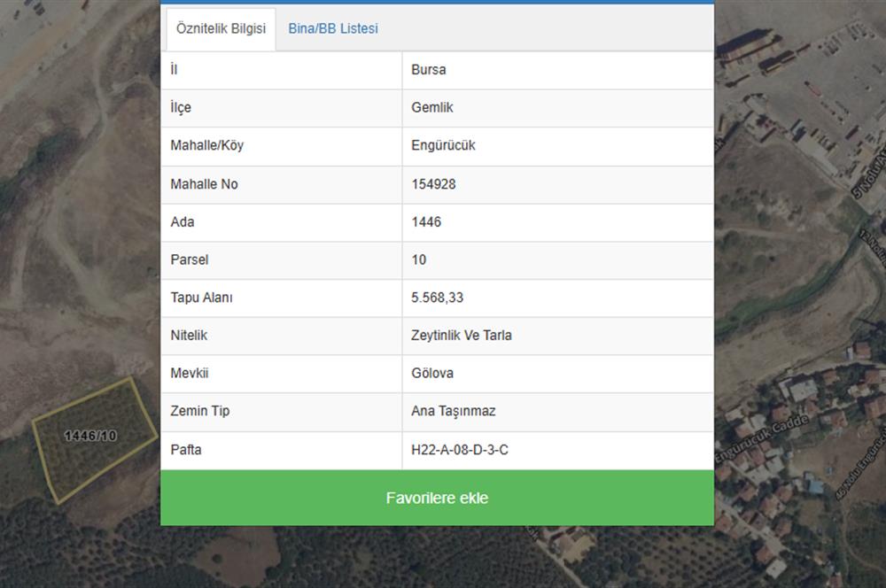
Task: Click the Engürücük neighborhood value
Action: (443, 146)
